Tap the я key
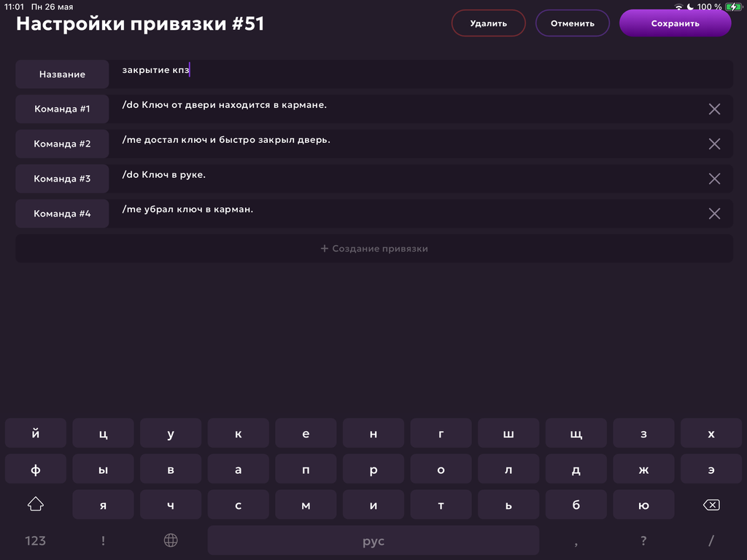Image resolution: width=747 pixels, height=560 pixels. (x=103, y=505)
